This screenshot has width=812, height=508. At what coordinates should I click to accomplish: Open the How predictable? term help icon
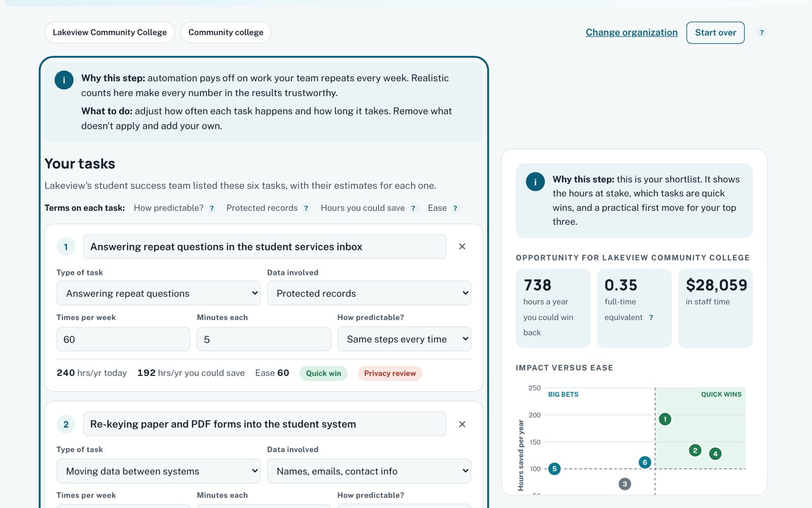pyautogui.click(x=212, y=208)
